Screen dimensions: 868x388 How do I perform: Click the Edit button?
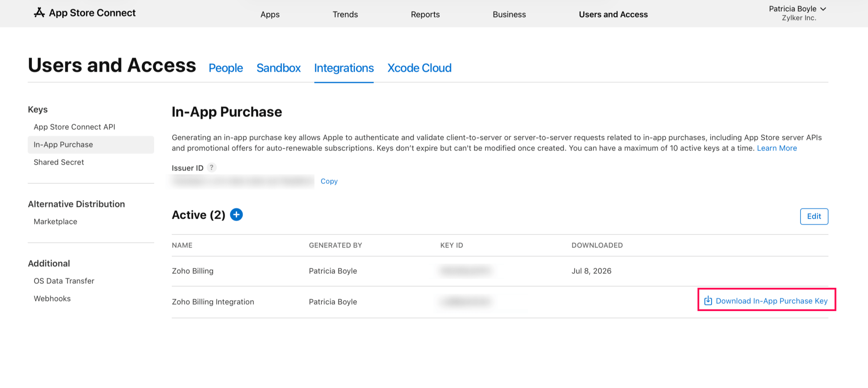814,216
